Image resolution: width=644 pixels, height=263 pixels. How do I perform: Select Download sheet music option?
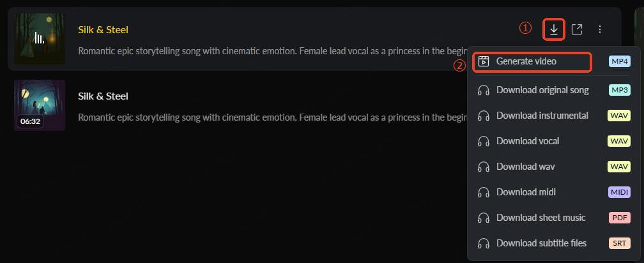click(540, 218)
